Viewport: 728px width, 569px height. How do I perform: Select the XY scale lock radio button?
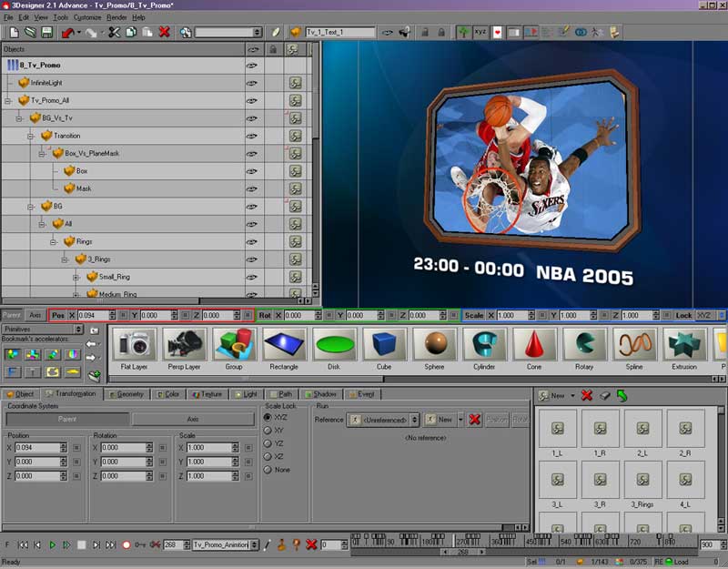[268, 430]
